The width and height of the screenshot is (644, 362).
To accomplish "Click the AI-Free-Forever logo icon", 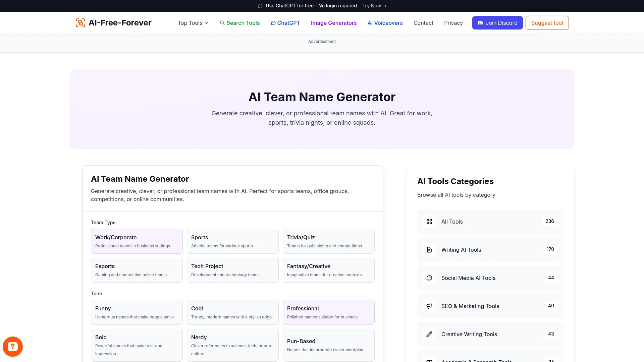I will click(x=80, y=22).
